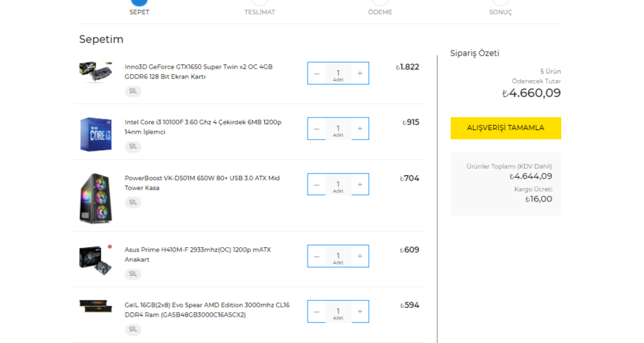This screenshot has width=644, height=343.
Task: Click the ₺609 price
Action: coord(409,250)
